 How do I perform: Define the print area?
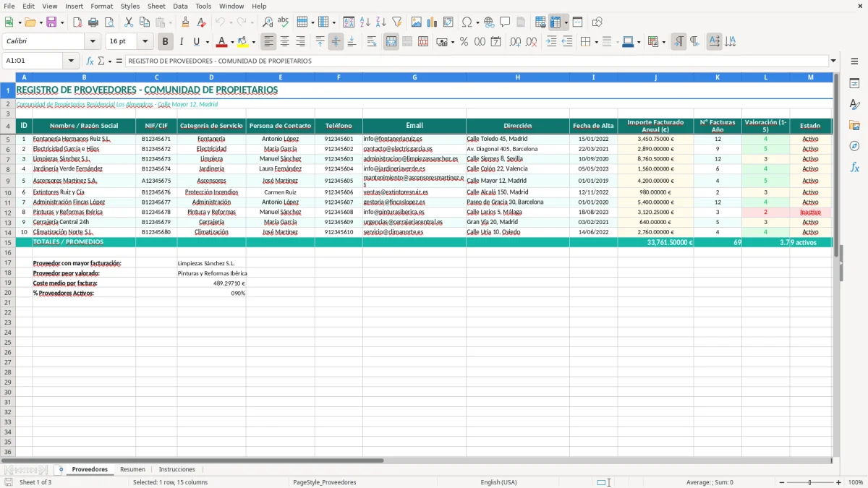tap(540, 22)
